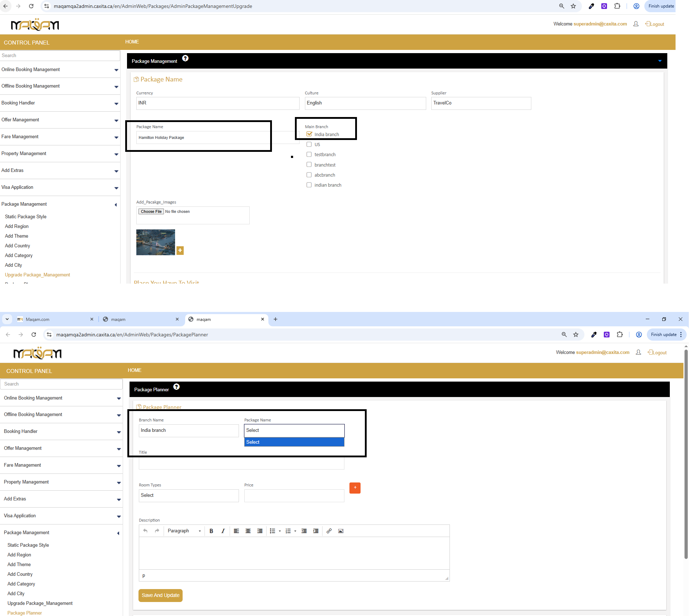Click gold plus icon next to package image
This screenshot has height=616, width=696.
[x=180, y=250]
